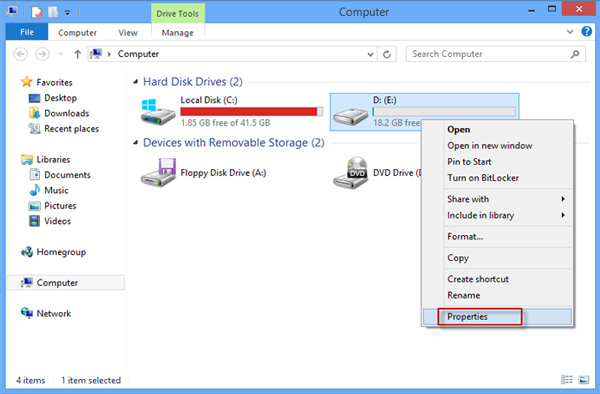600x394 pixels.
Task: Open Desktop in the navigation pane
Action: 53,98
